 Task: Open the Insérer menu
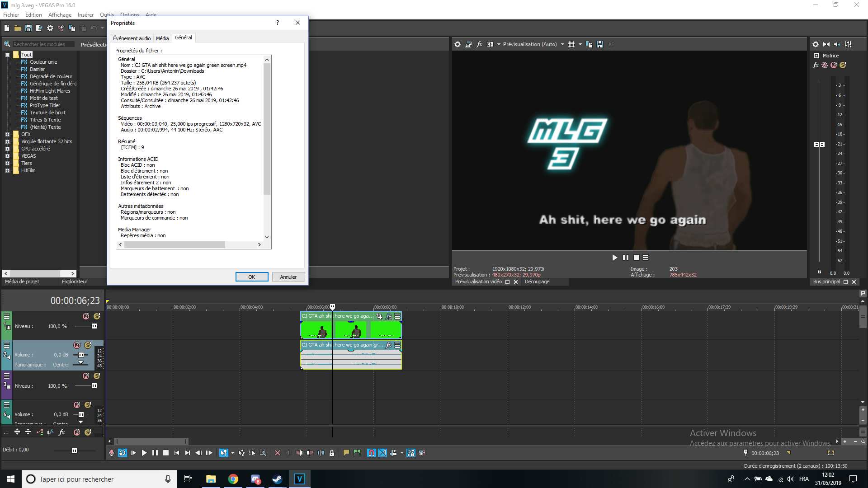point(85,15)
